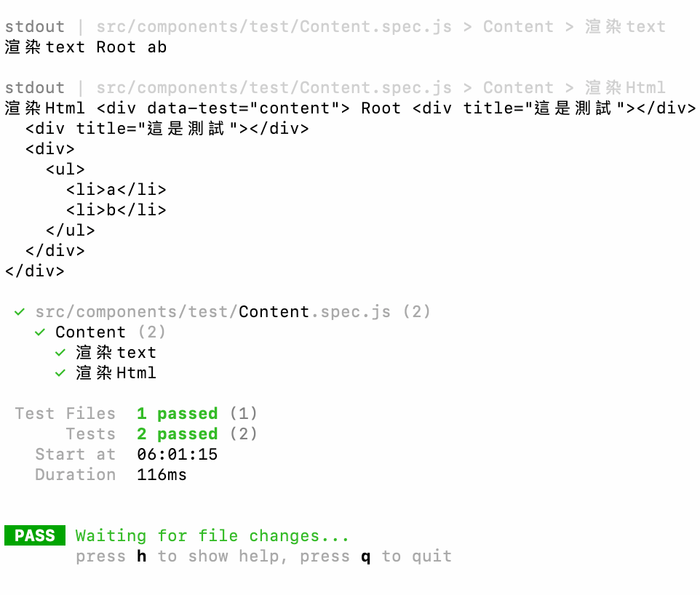This screenshot has height=595, width=700.
Task: Click the checkmark beside the 渲染Html test result
Action: (60, 373)
